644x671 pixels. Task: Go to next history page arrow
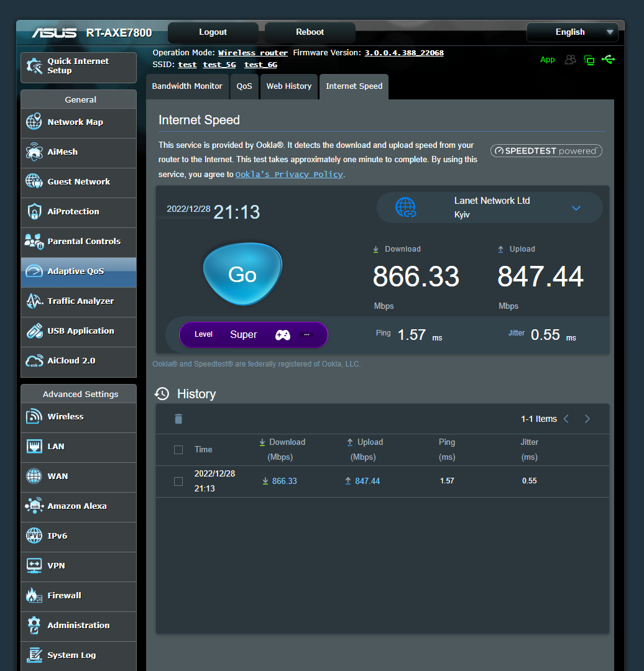[x=587, y=419]
